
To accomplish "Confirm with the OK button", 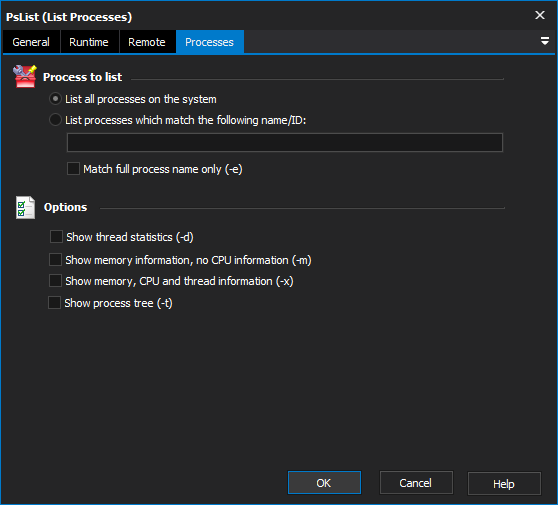I will [324, 483].
